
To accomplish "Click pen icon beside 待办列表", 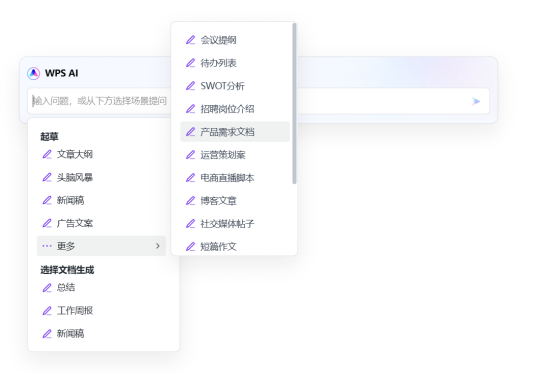I will tap(190, 63).
